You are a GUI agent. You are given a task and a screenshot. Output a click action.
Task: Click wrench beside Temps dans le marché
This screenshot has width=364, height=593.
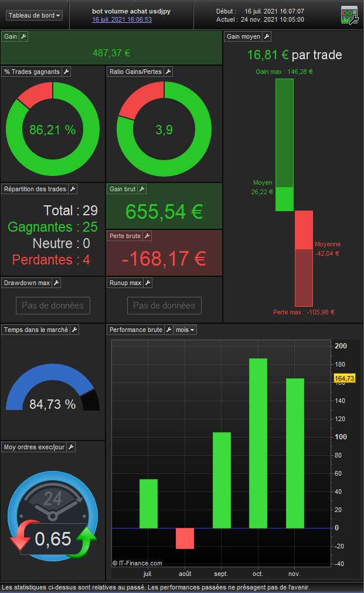pyautogui.click(x=74, y=330)
